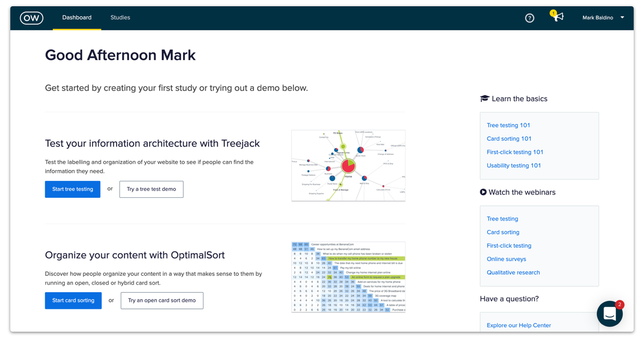Open Card sorting 101 link
644x342 pixels.
coord(509,139)
